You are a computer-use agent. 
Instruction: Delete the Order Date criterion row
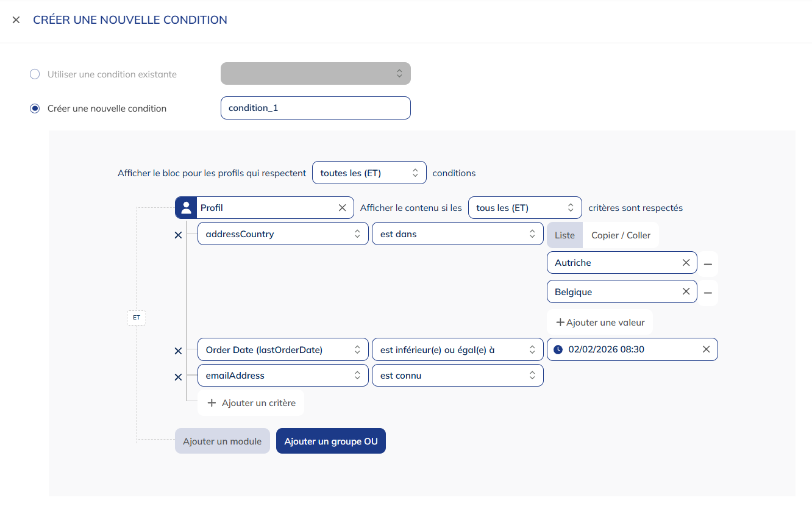tap(178, 351)
